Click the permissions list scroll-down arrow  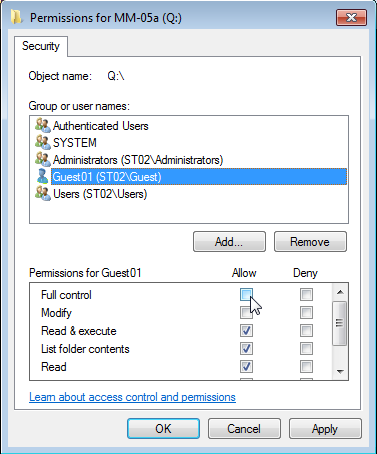click(x=340, y=371)
